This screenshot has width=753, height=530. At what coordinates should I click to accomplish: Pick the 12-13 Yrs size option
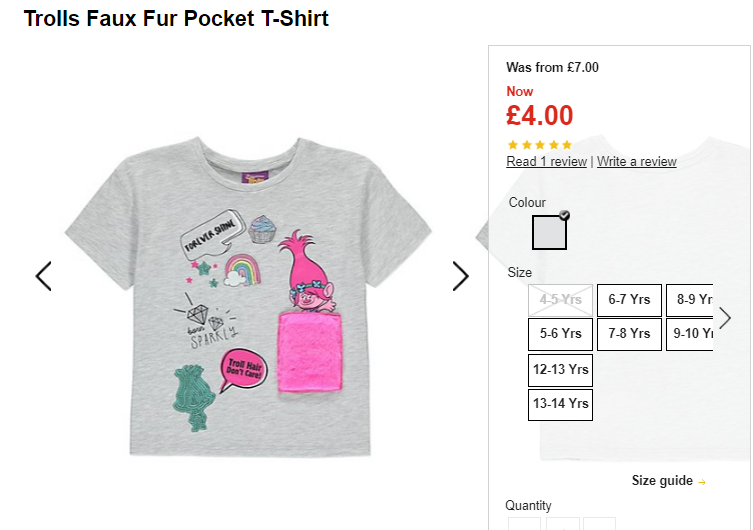point(560,370)
